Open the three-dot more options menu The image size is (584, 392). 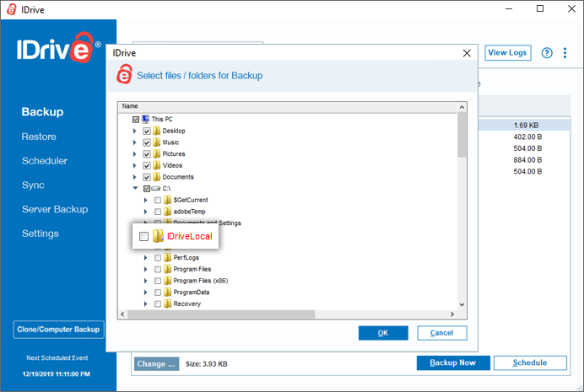click(x=565, y=53)
